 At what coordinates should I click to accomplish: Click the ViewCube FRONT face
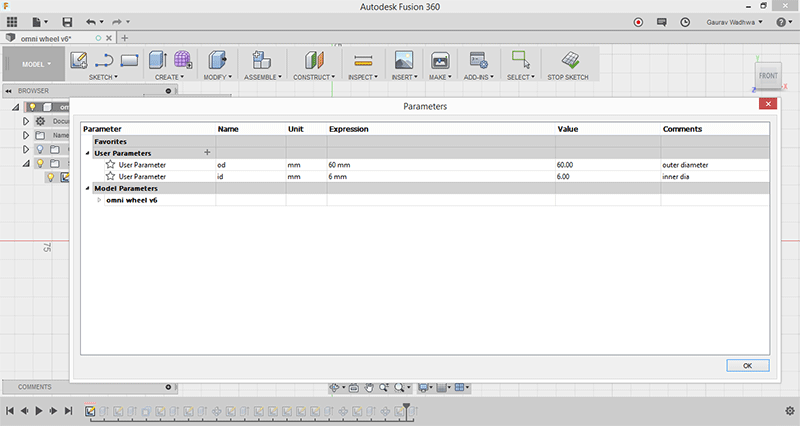click(768, 76)
